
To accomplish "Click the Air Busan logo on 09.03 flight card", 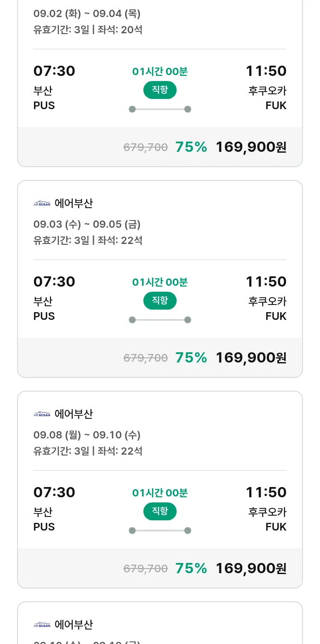I will (x=42, y=203).
